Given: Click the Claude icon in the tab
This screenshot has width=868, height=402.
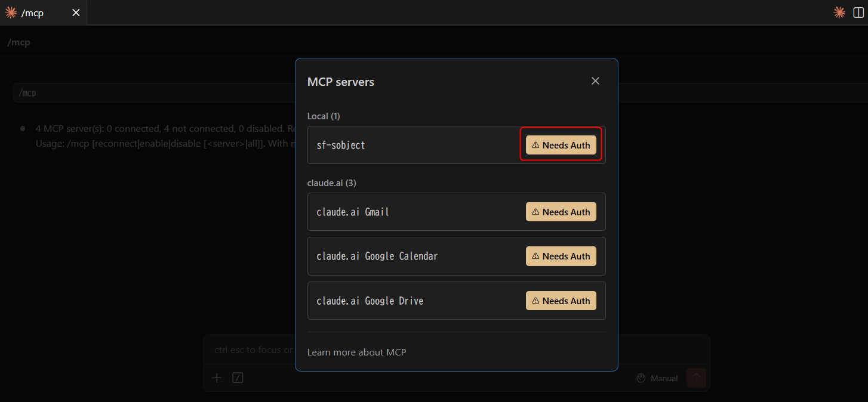Looking at the screenshot, I should (x=11, y=13).
